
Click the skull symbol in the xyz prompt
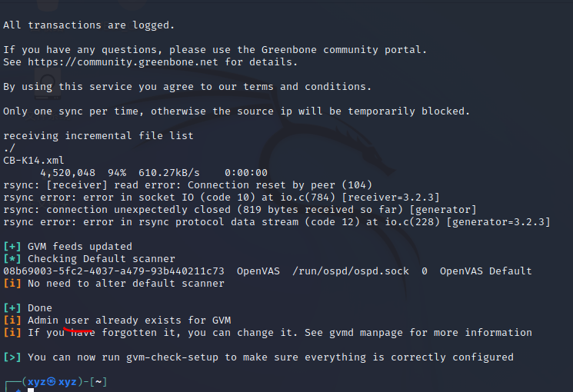tap(52, 382)
